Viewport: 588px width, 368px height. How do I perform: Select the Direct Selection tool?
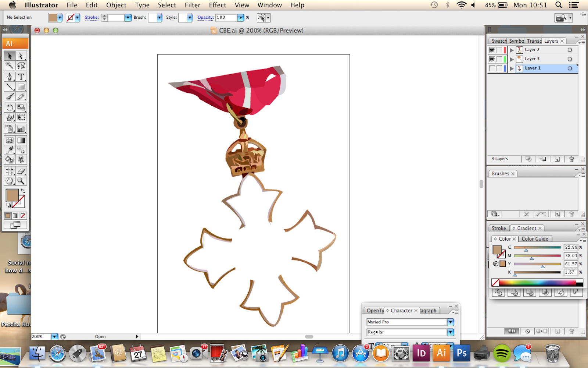pyautogui.click(x=21, y=56)
